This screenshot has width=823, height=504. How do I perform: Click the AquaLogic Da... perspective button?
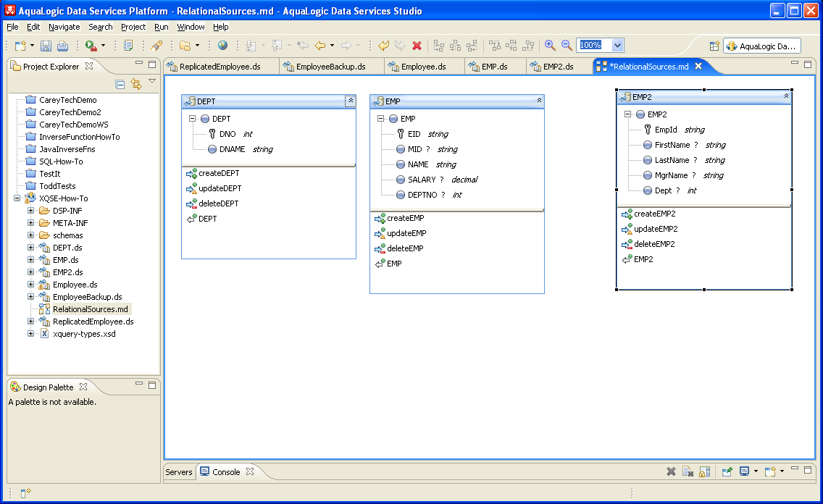762,46
